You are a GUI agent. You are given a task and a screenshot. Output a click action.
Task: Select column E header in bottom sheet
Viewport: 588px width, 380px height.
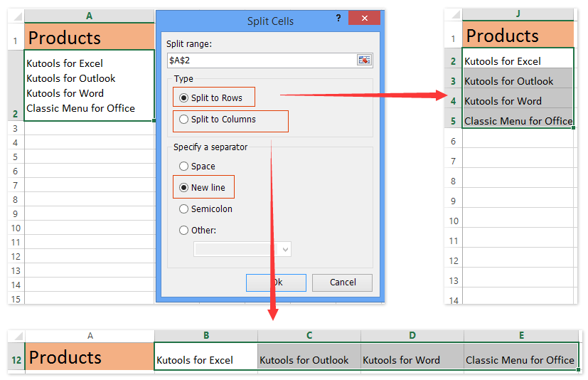pos(521,335)
